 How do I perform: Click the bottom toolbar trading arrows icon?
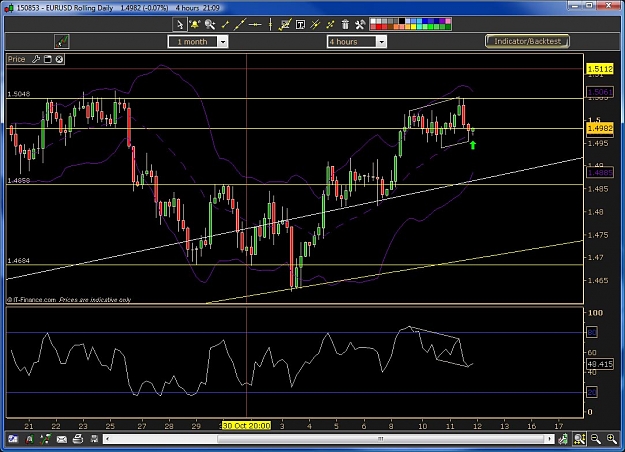pos(45,439)
